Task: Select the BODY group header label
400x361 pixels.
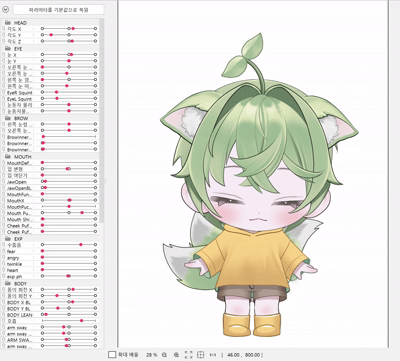Action: 21,283
